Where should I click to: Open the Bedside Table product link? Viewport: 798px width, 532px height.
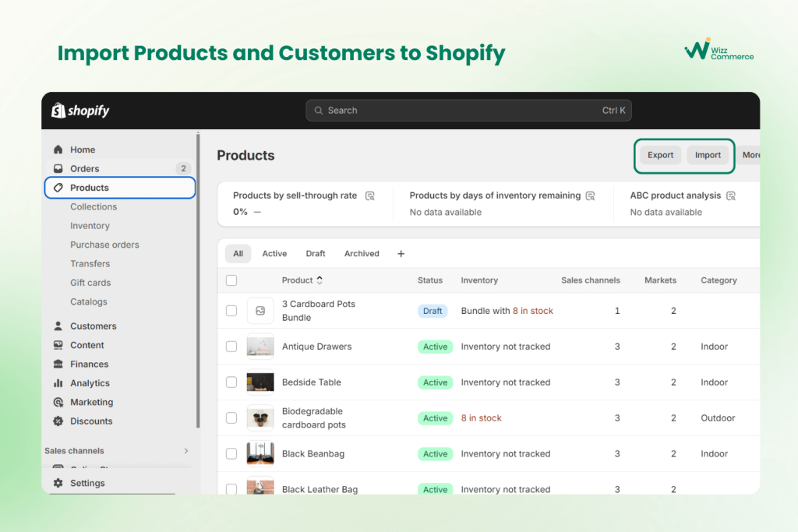tap(312, 382)
